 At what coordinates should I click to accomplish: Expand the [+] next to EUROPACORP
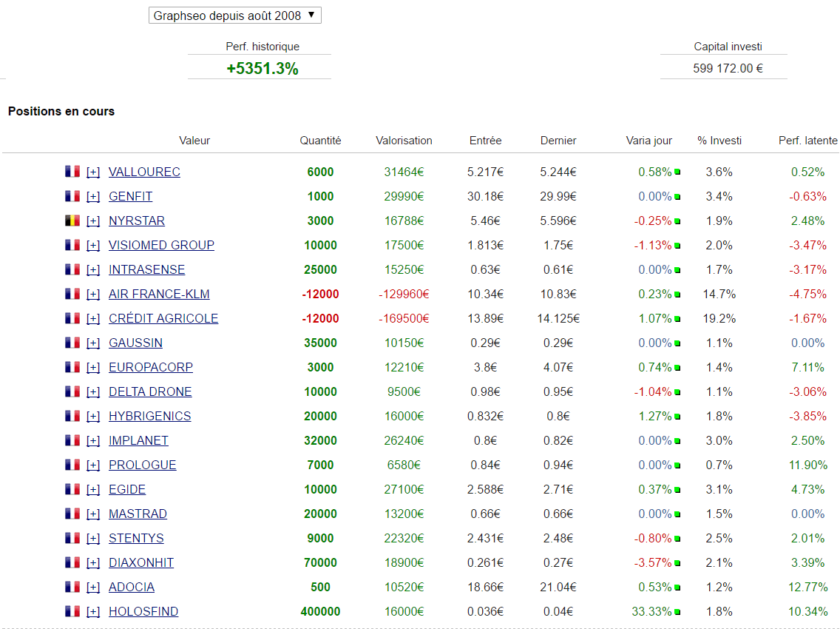pyautogui.click(x=93, y=367)
